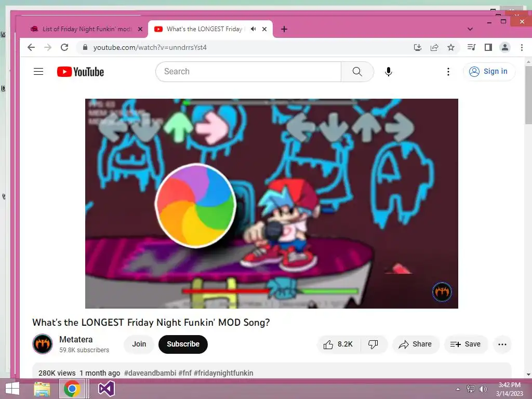532x399 pixels.
Task: Like the video with 8.2K likes
Action: click(x=339, y=344)
